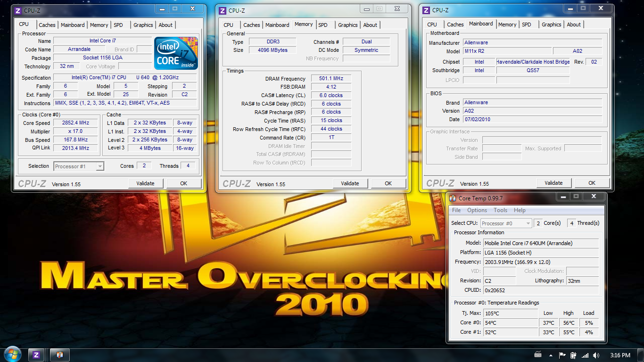The height and width of the screenshot is (362, 644).
Task: Select Graphics tab in Memory CPU-Z window
Action: pos(348,25)
